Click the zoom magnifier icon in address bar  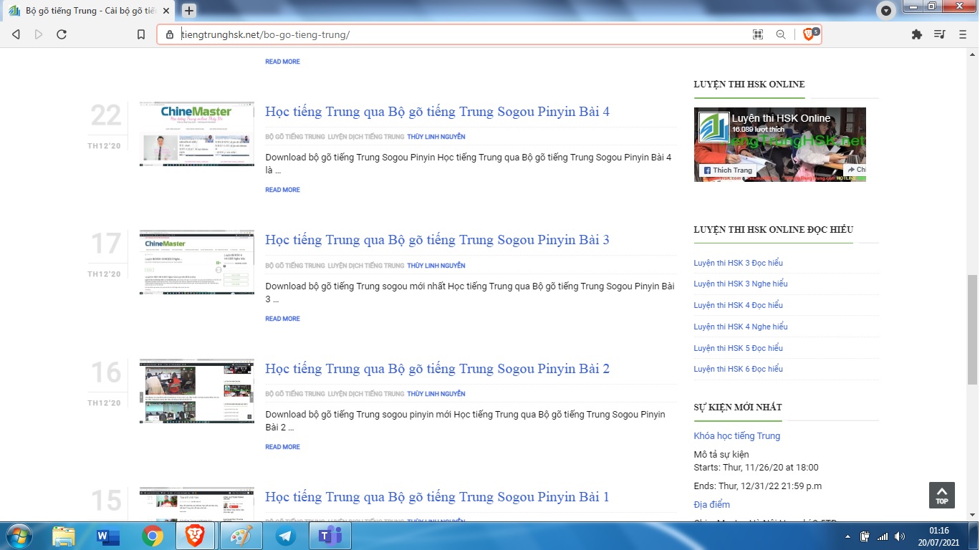781,34
